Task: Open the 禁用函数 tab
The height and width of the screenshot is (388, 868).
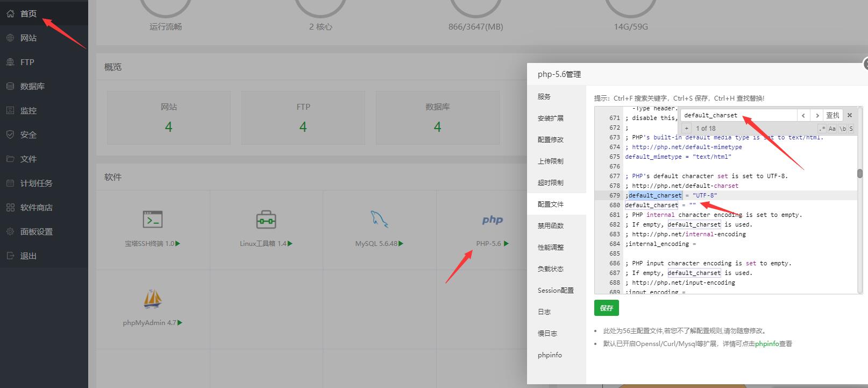Action: point(557,226)
